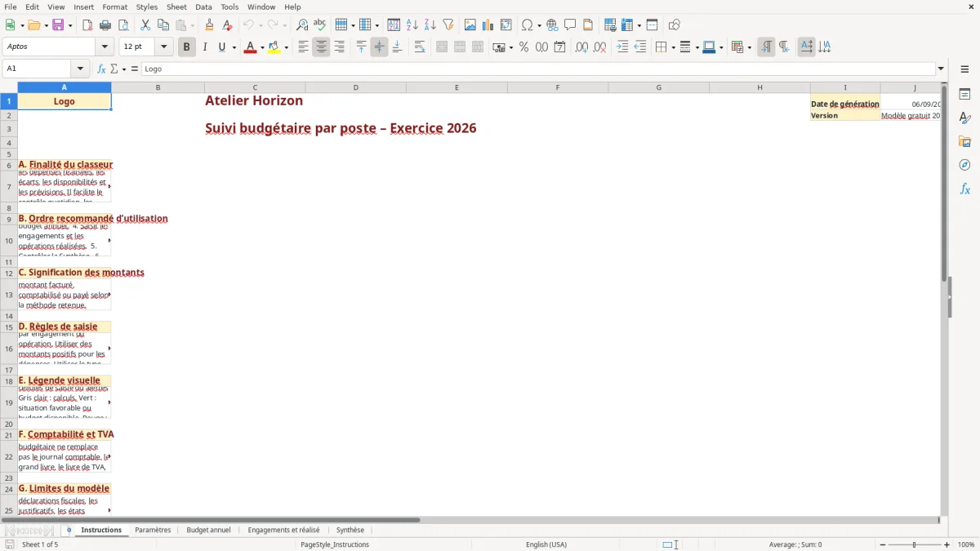Viewport: 980px width, 551px height.
Task: Switch to Budget annuel sheet tab
Action: [208, 530]
